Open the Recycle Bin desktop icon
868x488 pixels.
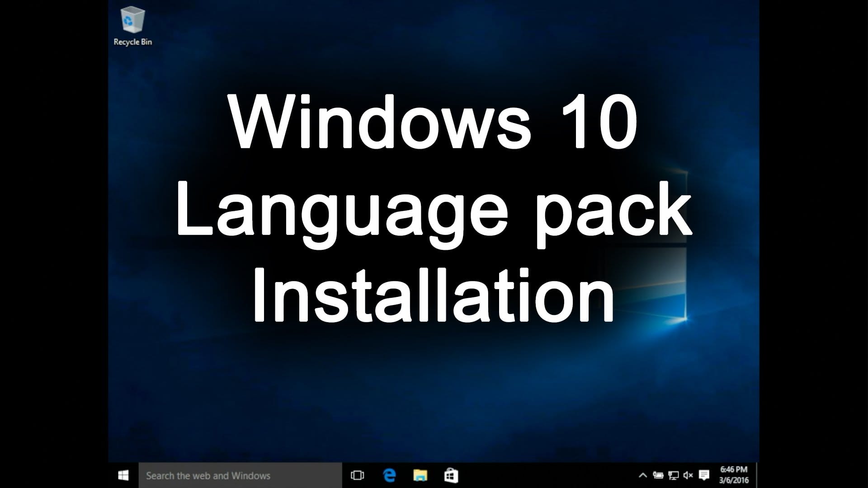click(132, 27)
